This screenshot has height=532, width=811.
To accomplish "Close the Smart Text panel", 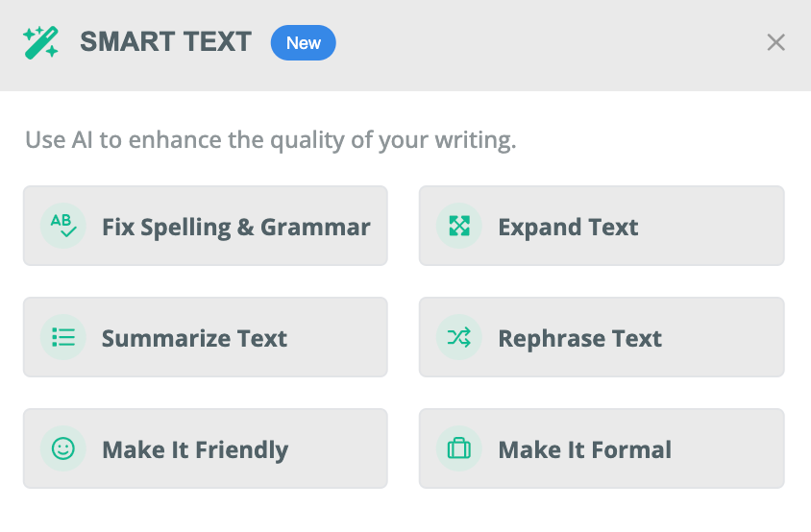I will 775,43.
